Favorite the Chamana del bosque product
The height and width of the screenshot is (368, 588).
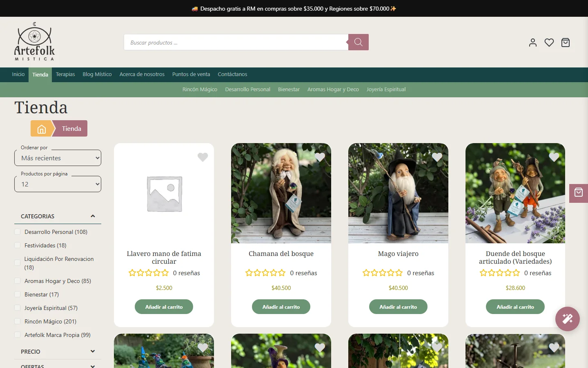pos(320,157)
